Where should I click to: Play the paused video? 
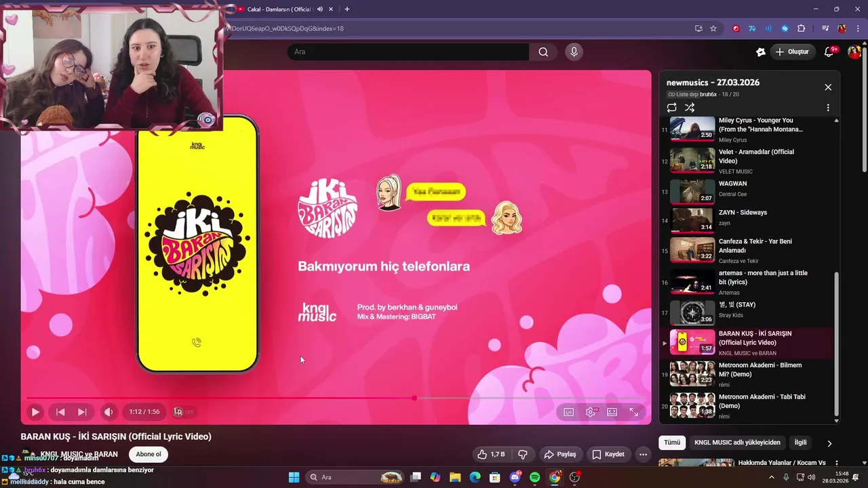pos(35,411)
